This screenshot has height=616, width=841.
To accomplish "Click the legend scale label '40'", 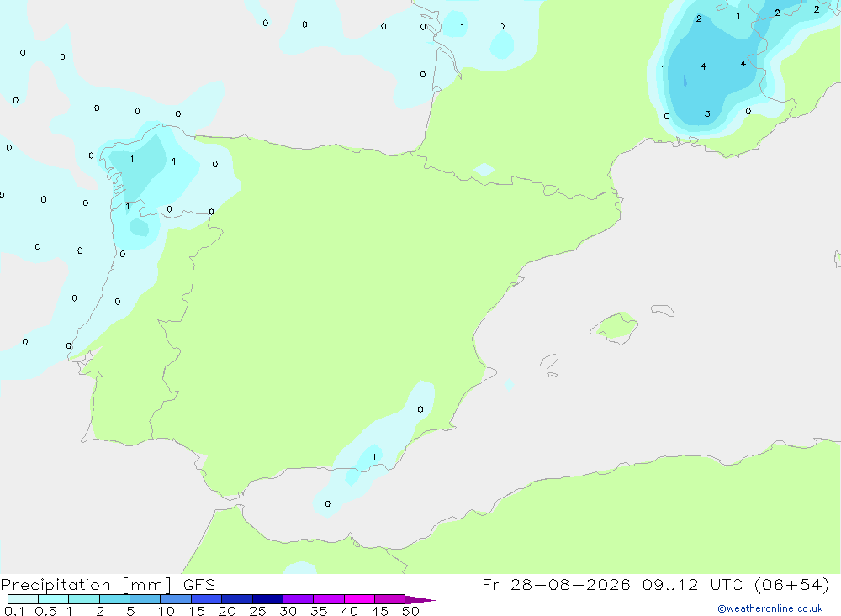I will (x=350, y=611).
